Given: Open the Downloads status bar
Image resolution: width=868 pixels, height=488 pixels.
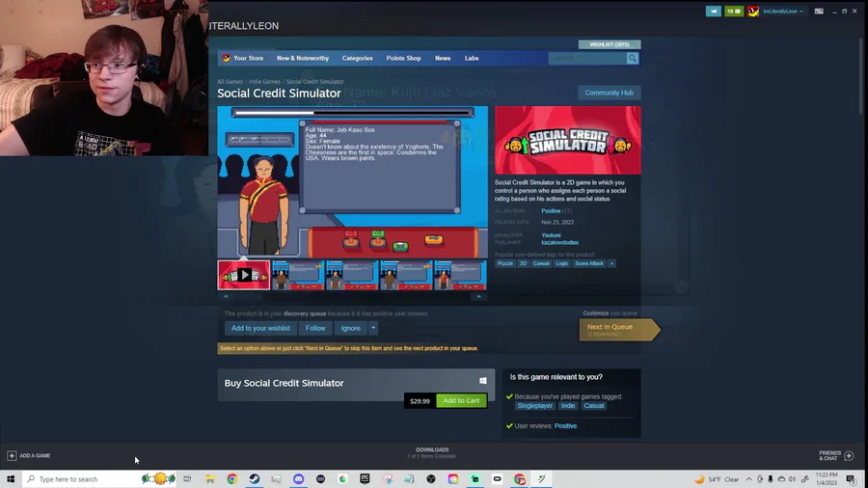Looking at the screenshot, I should pyautogui.click(x=432, y=453).
